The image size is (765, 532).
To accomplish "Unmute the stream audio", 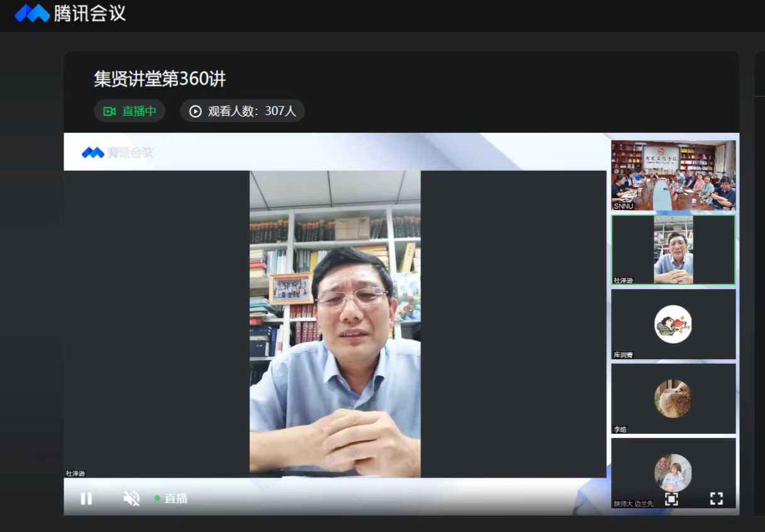I will [131, 499].
